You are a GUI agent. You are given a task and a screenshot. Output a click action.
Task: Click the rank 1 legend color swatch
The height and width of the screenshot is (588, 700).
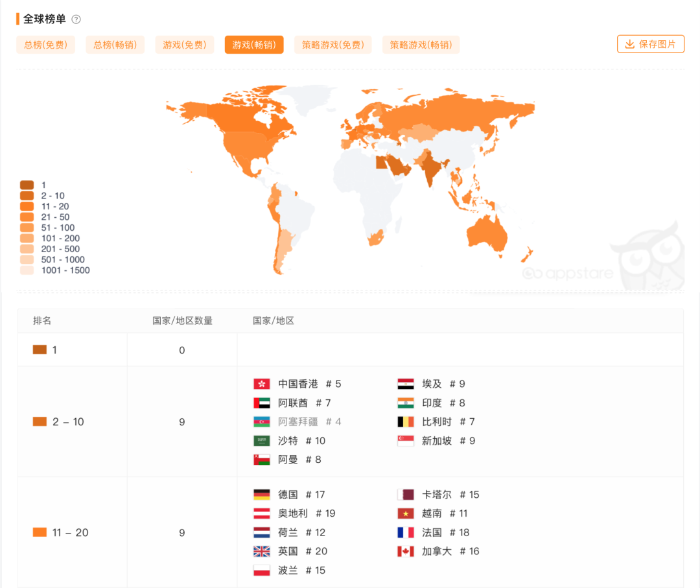(27, 185)
